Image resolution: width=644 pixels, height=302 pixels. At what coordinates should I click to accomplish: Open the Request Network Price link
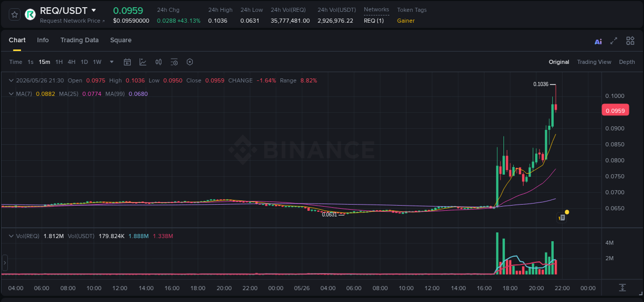tap(72, 21)
